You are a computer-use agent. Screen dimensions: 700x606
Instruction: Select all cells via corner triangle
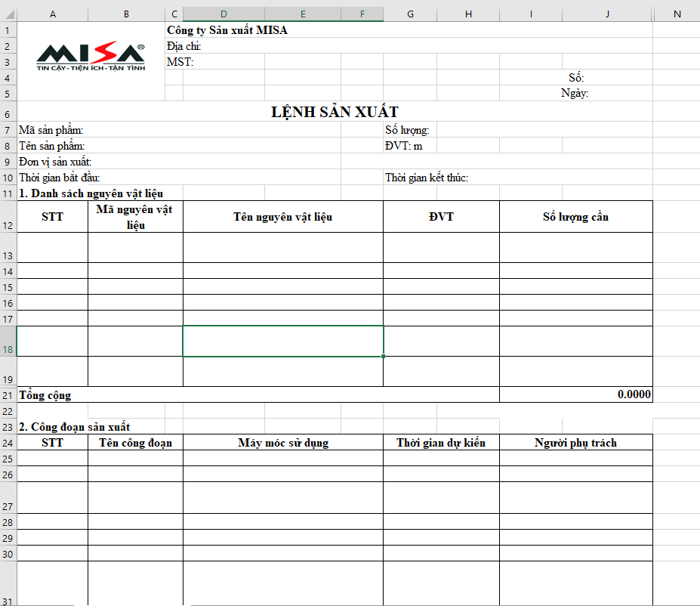coord(9,14)
